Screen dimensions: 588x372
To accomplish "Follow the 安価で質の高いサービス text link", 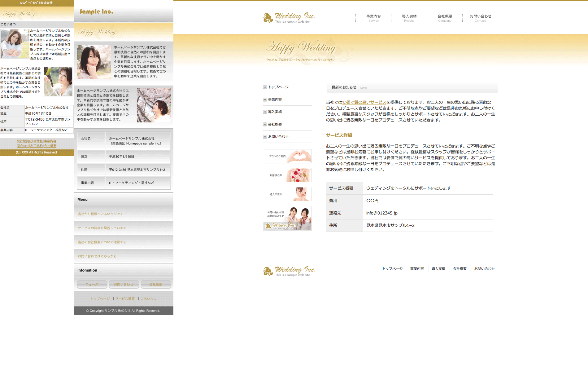I will point(364,102).
